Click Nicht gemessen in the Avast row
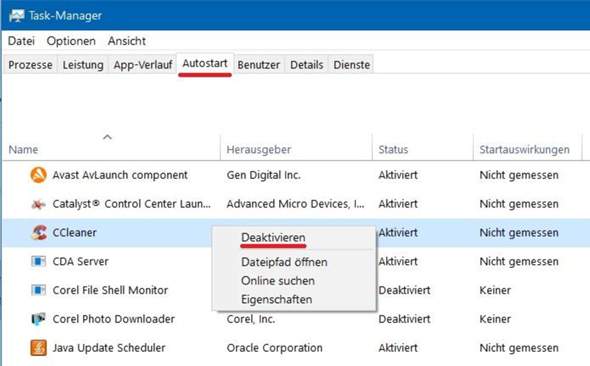This screenshot has width=590, height=366. point(519,175)
